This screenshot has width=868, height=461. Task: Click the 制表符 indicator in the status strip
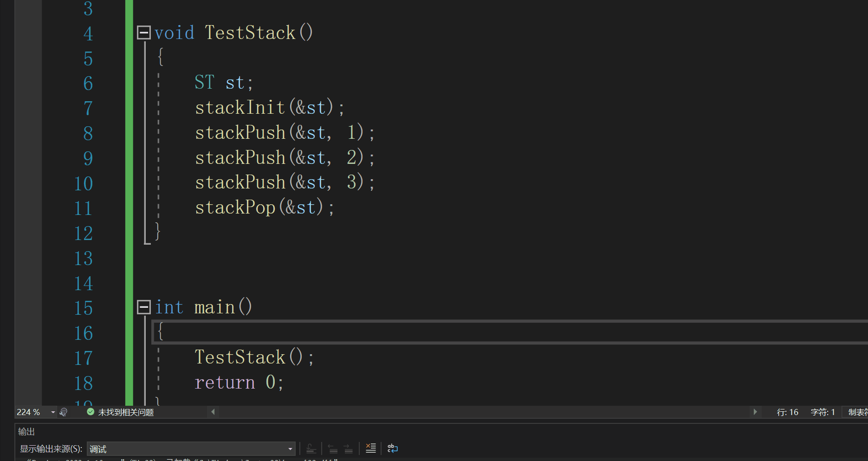click(858, 412)
